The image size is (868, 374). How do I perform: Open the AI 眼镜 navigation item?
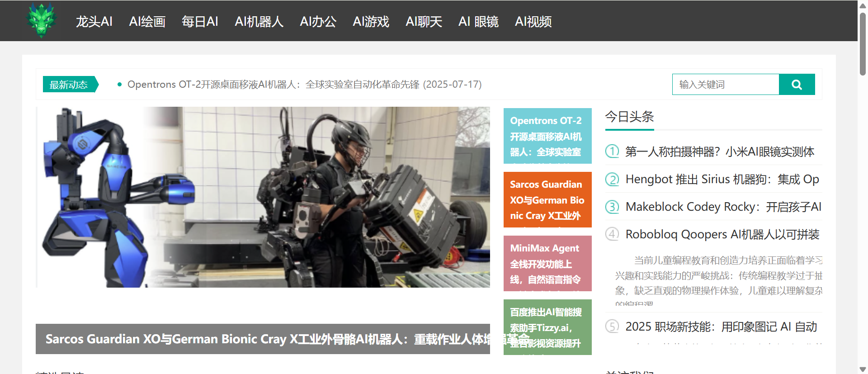click(x=478, y=21)
